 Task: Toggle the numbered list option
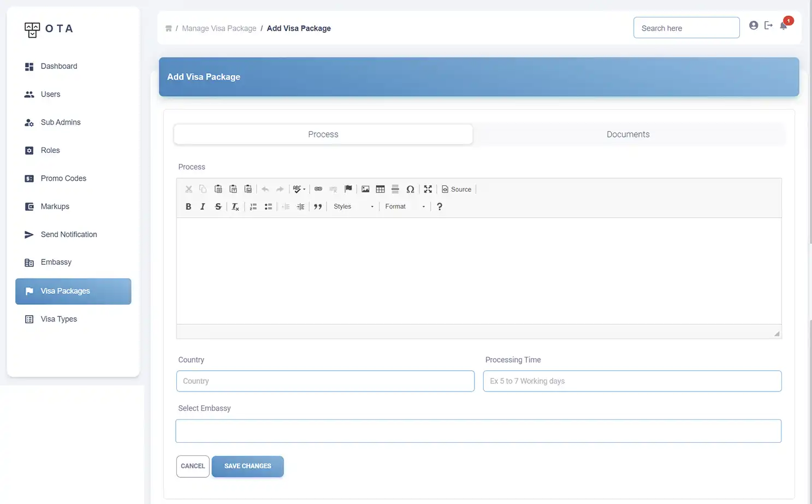click(253, 206)
